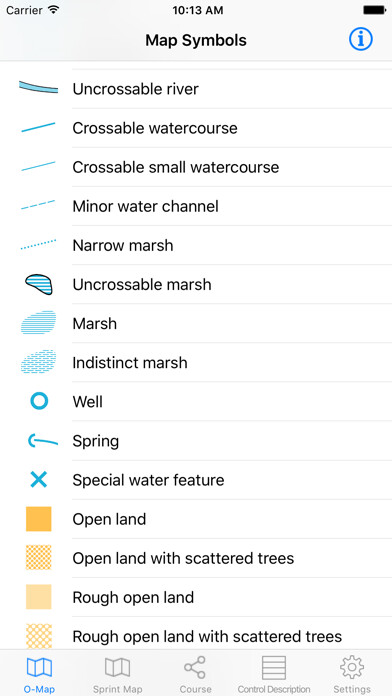The image size is (392, 696).
Task: Select the Uncrossable river symbol icon
Action: tap(39, 87)
